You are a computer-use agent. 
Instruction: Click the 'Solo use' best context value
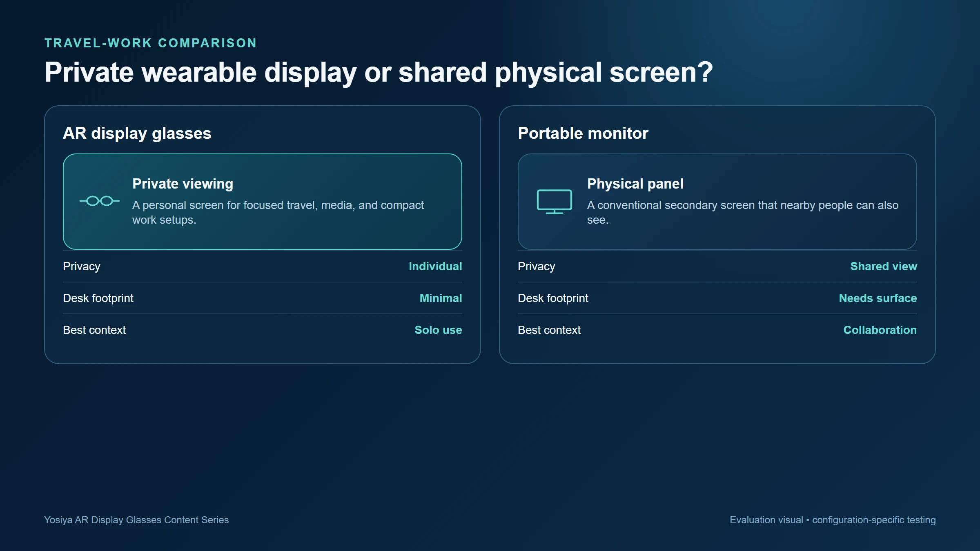pyautogui.click(x=438, y=330)
